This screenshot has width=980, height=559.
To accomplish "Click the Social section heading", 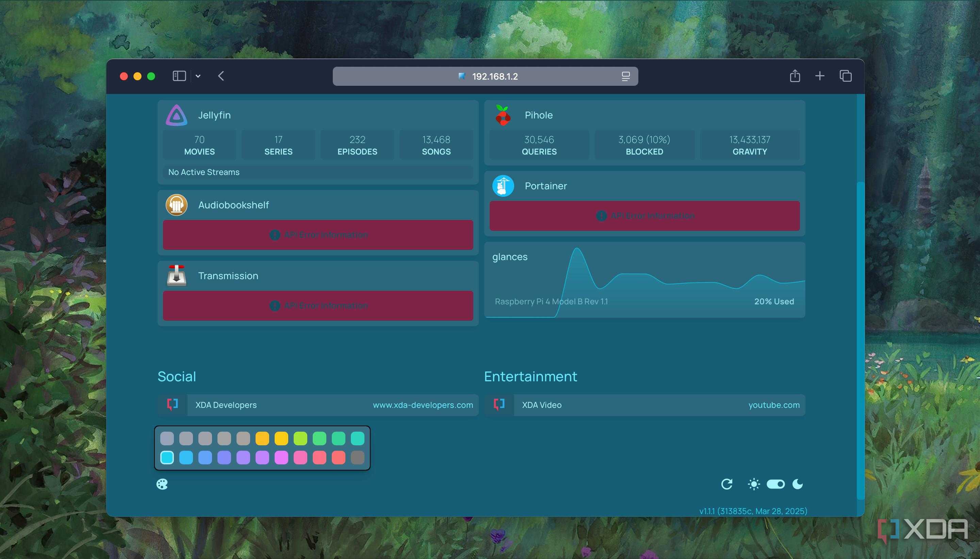I will 177,376.
